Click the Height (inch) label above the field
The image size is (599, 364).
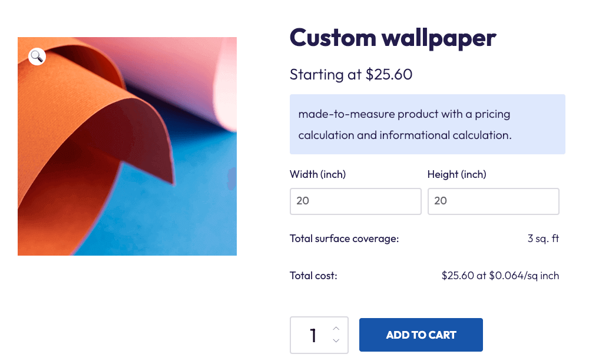pos(457,174)
